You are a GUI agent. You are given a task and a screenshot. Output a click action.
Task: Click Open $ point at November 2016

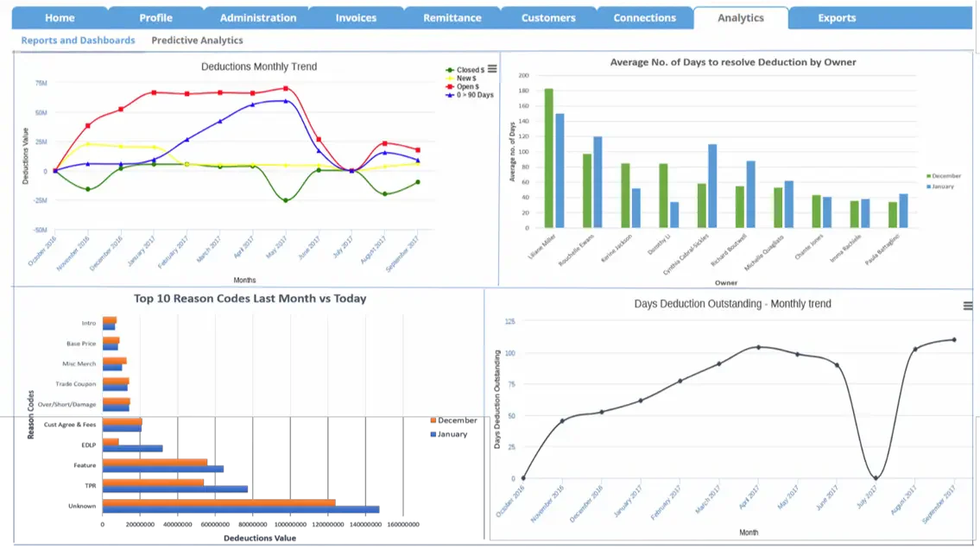point(88,126)
